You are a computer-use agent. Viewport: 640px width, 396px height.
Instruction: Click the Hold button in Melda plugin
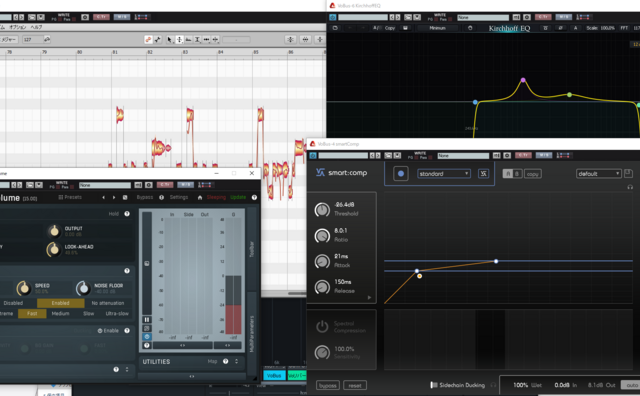pos(113,214)
